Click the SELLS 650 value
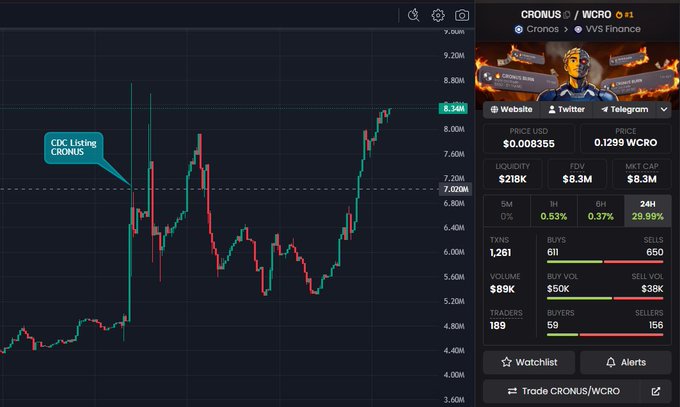This screenshot has width=680, height=407. coord(654,252)
